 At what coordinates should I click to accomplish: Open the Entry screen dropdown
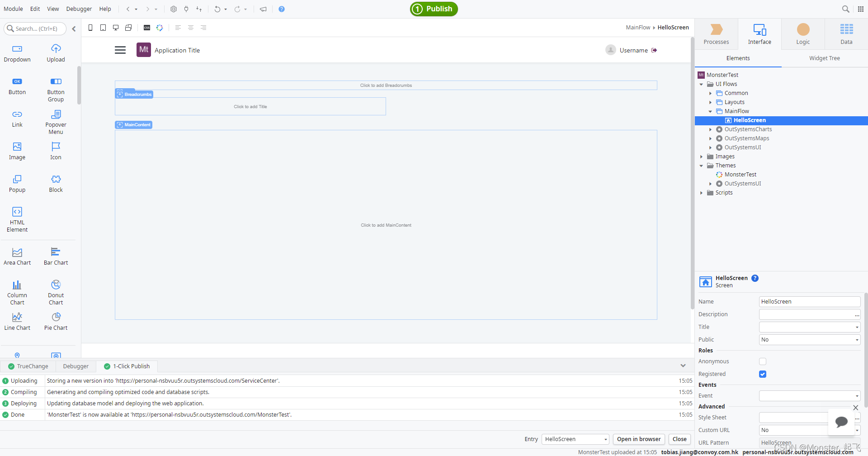coord(576,439)
